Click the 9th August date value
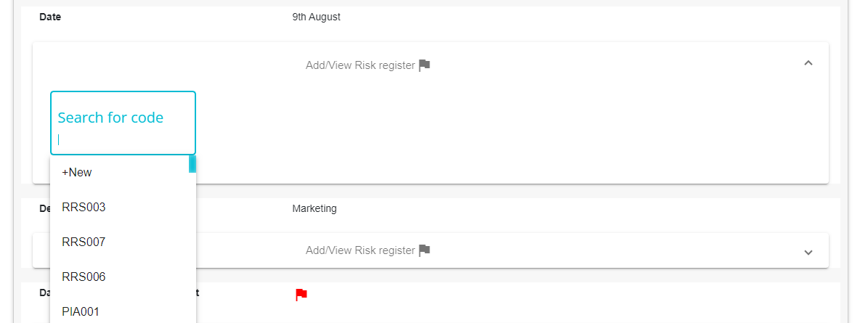The width and height of the screenshot is (868, 323). coord(316,17)
